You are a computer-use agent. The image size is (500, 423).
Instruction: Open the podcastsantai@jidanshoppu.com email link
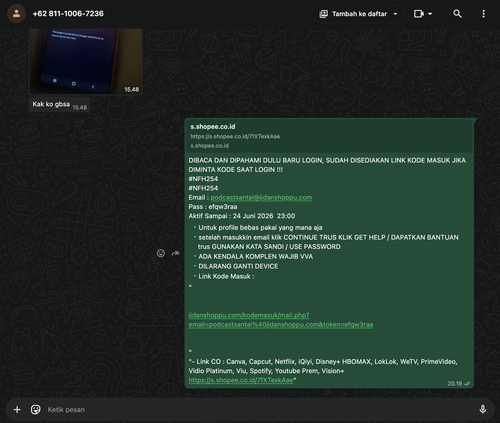click(261, 197)
